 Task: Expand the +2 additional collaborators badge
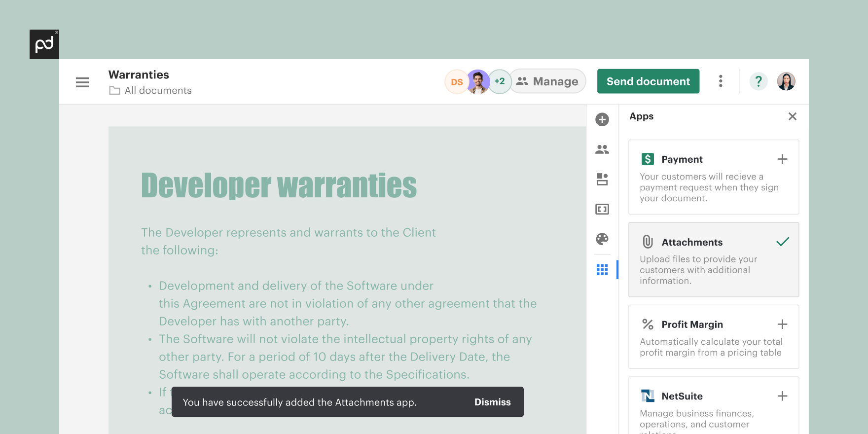pos(500,81)
